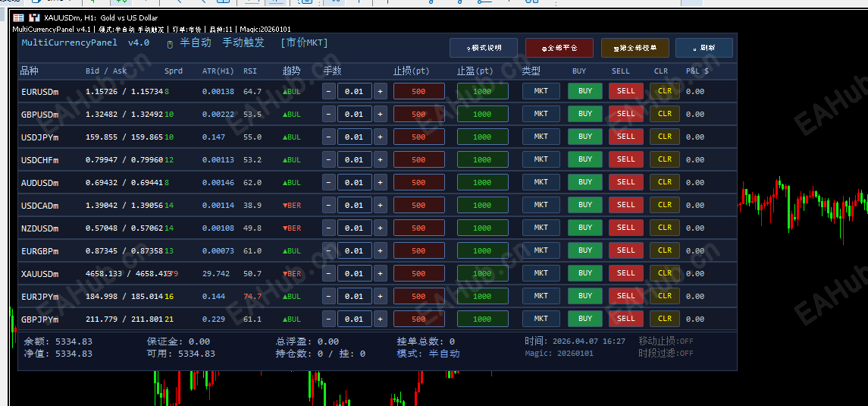Select the USDCHFm lot size field
This screenshot has width=868, height=406.
[354, 159]
